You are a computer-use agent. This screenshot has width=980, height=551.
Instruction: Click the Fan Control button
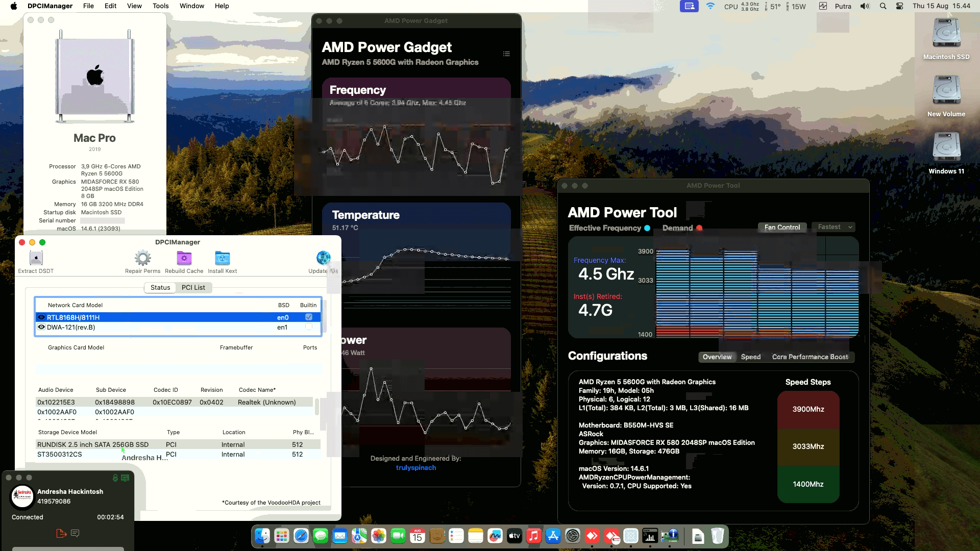[x=782, y=227]
